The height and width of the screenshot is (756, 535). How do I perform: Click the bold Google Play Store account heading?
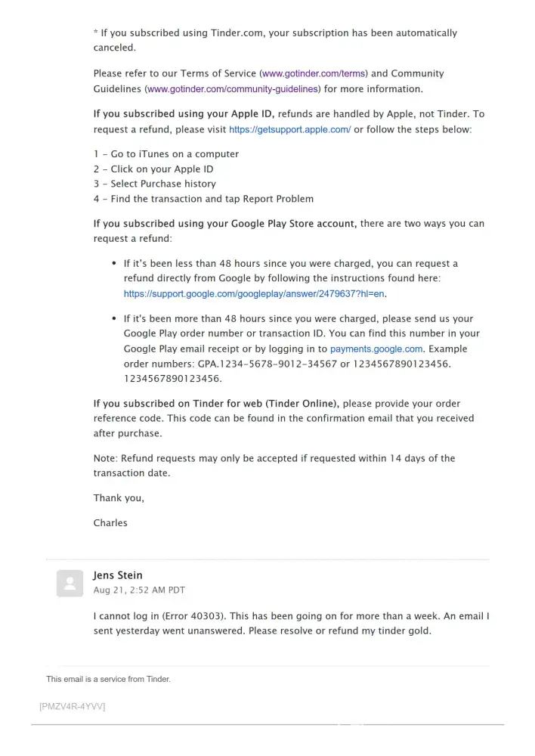225,224
